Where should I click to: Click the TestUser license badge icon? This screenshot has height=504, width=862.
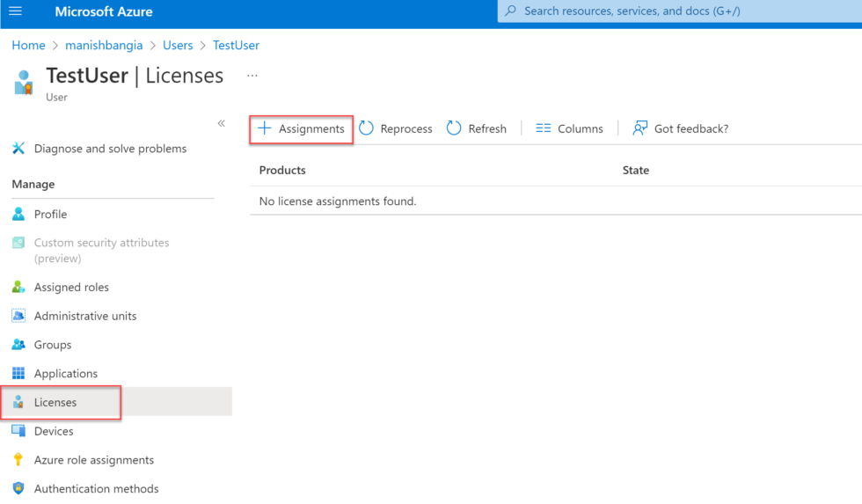tap(24, 83)
